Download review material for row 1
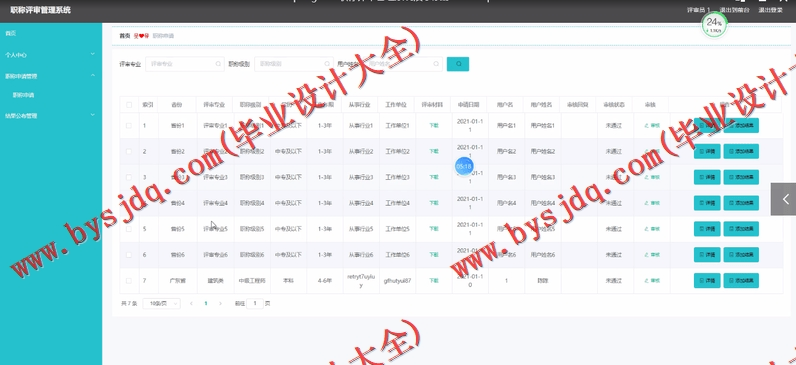Screen dimensions: 796x365 pos(434,125)
